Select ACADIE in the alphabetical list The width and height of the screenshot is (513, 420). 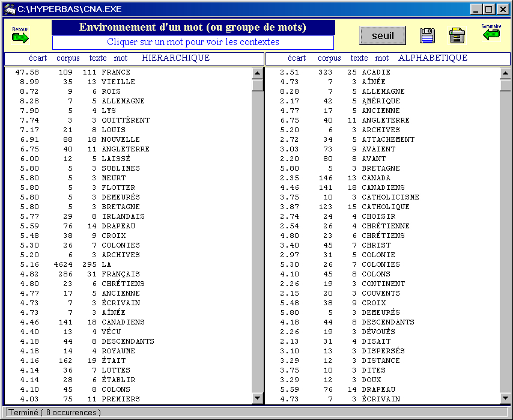pos(376,72)
